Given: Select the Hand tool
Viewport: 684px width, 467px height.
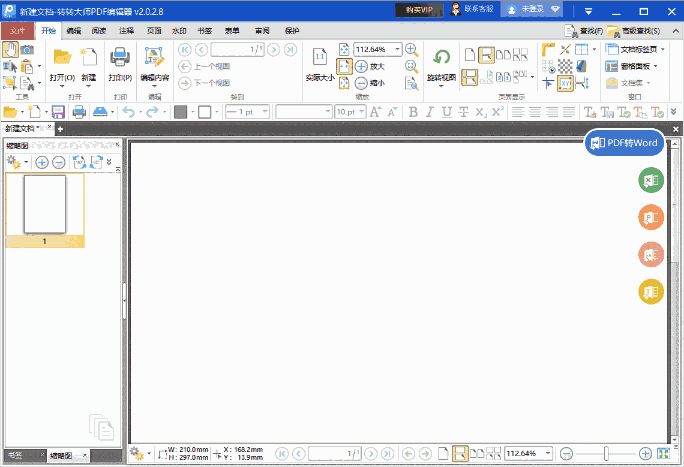Looking at the screenshot, I should 11,49.
